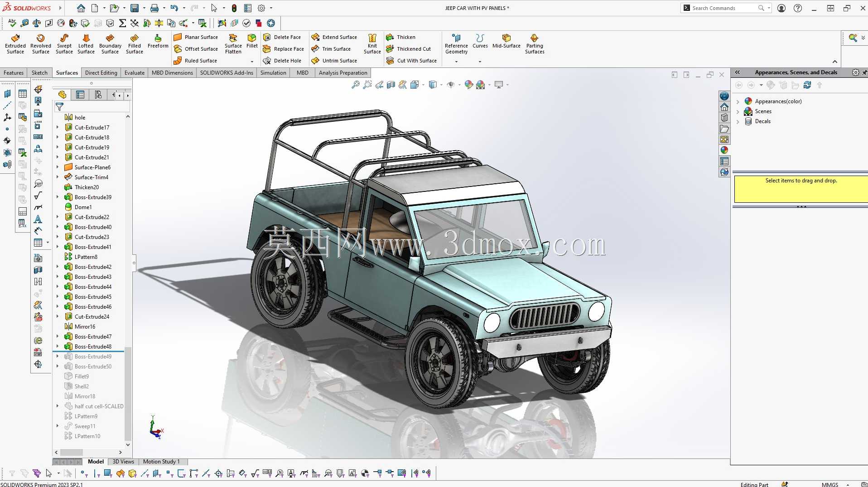Select the Trim Surface tool

tap(331, 49)
